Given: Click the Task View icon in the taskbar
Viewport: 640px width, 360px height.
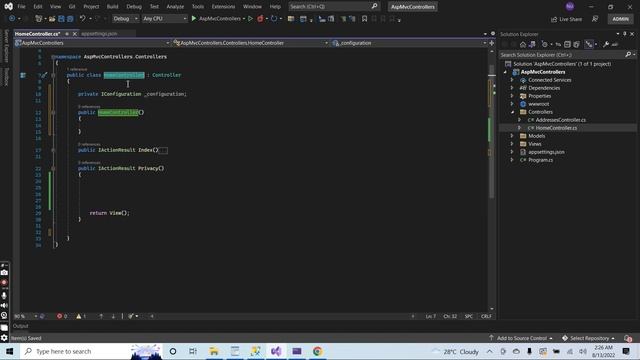Looking at the screenshot, I should 193,351.
